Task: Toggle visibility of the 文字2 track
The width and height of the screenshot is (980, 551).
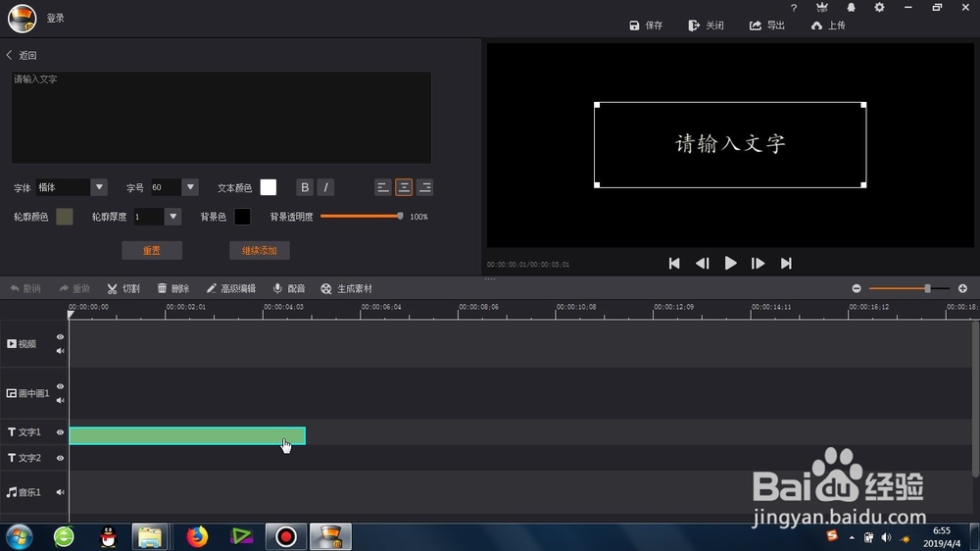Action: [x=60, y=458]
